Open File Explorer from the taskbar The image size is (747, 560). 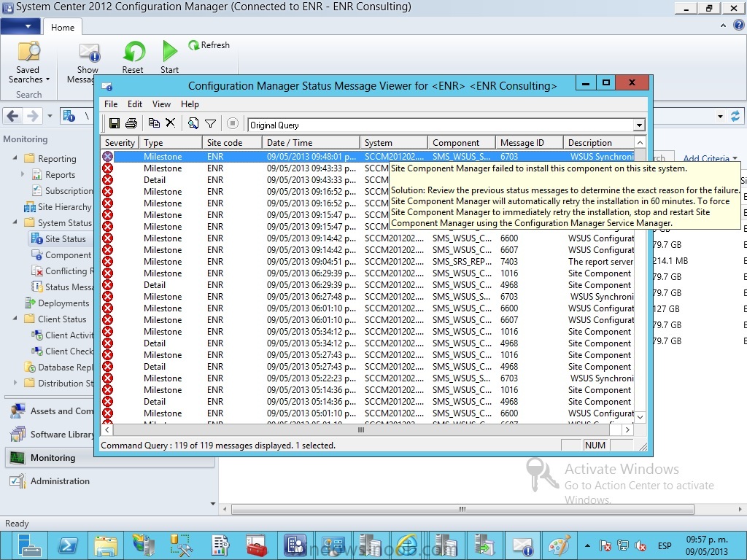pos(105,545)
